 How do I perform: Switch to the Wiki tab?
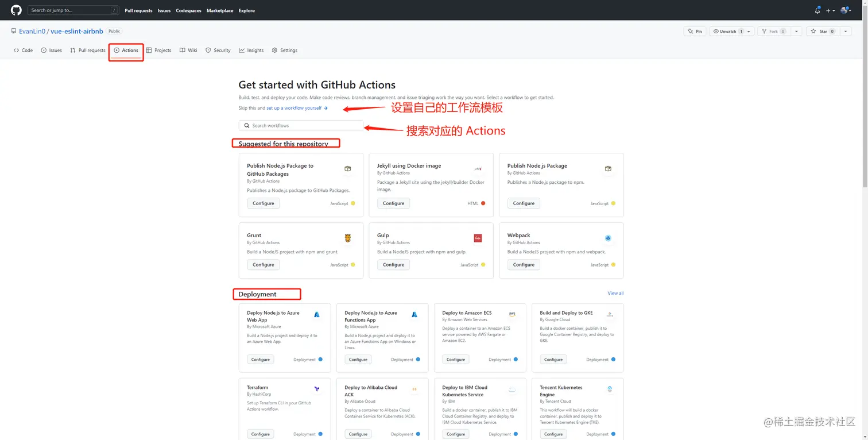[188, 51]
